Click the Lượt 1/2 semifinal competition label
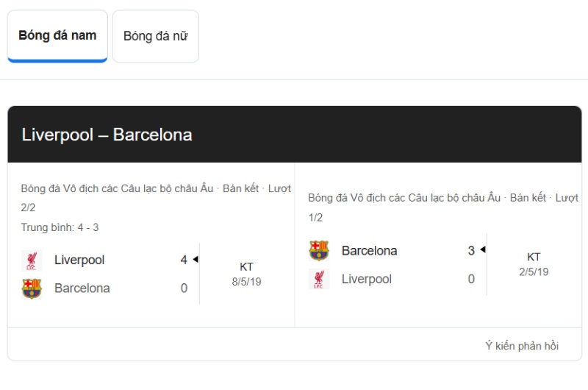588x390 pixels. click(x=443, y=208)
